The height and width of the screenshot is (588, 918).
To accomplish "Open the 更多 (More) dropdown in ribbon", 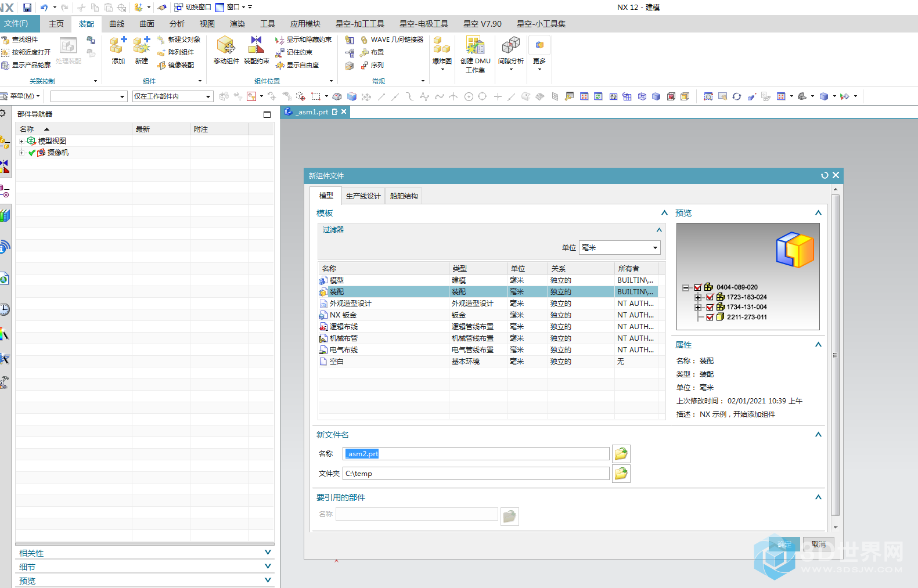I will click(539, 53).
